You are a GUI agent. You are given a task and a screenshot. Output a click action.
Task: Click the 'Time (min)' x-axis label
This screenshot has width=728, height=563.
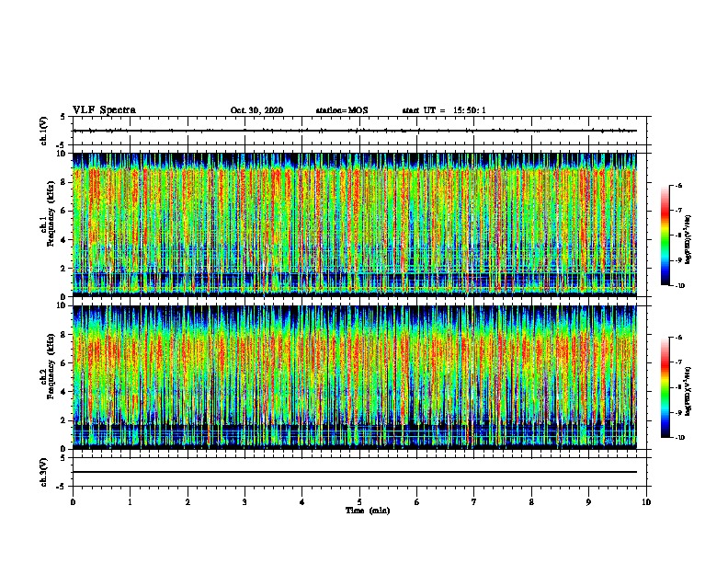click(368, 511)
